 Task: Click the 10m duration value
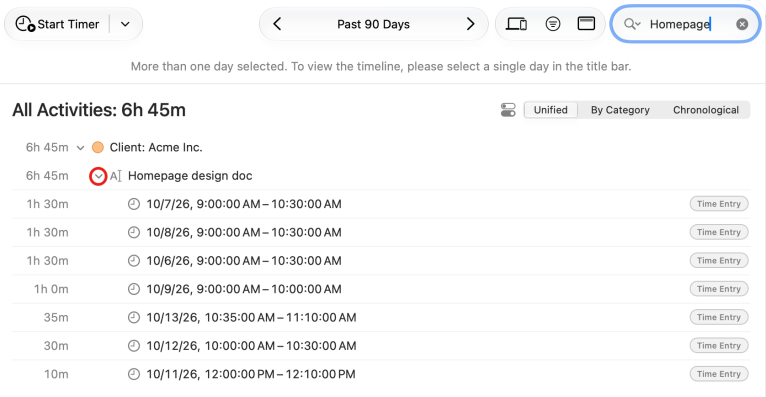click(56, 374)
